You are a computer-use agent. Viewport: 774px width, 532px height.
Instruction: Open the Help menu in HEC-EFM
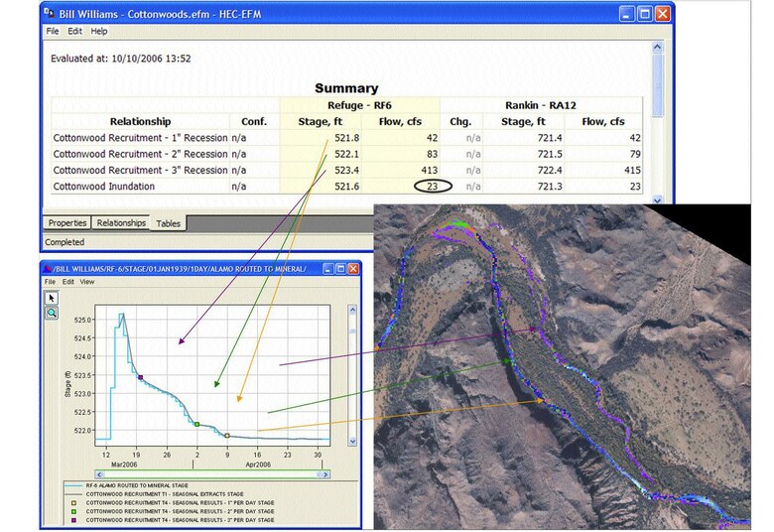tap(98, 31)
